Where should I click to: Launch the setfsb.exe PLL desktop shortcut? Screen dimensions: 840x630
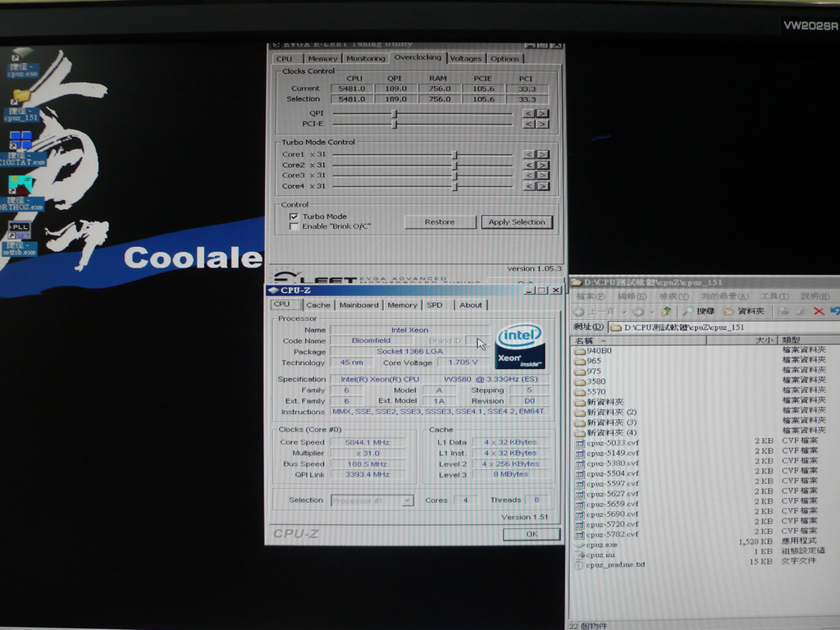pos(20,239)
